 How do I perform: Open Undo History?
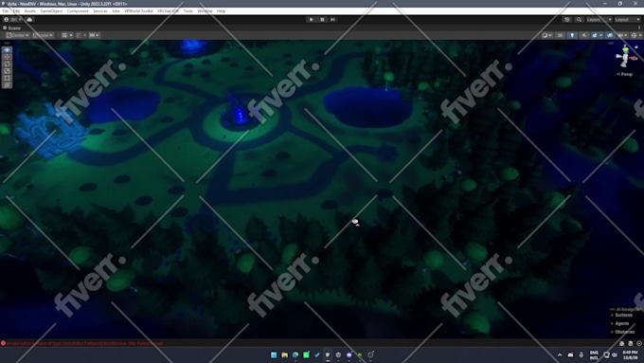[x=567, y=19]
